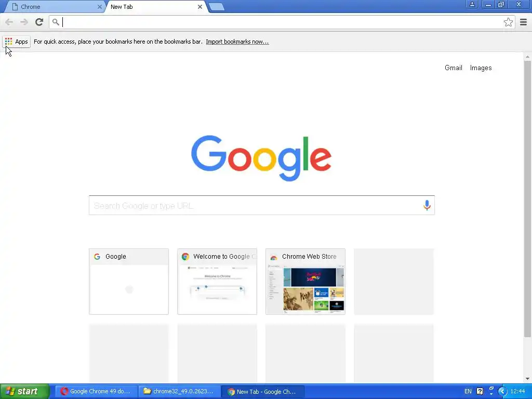The image size is (532, 399).
Task: Open the Gmail link
Action: click(x=453, y=68)
